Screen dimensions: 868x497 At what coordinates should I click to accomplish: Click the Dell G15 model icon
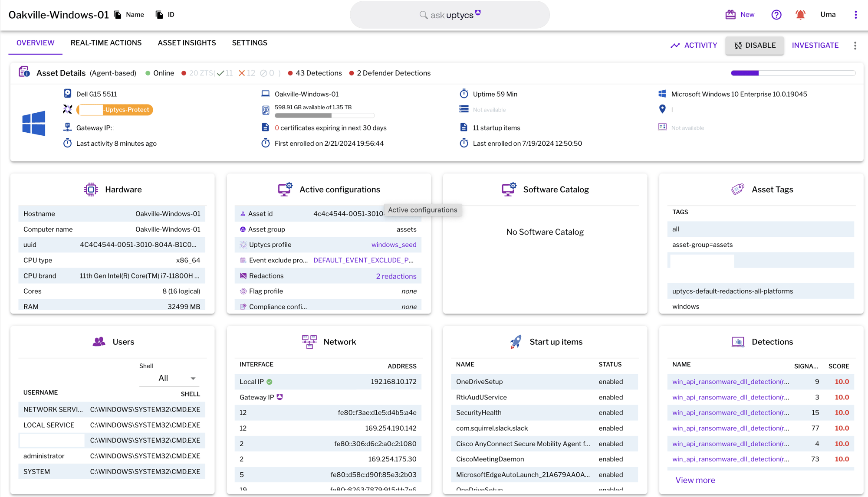67,93
